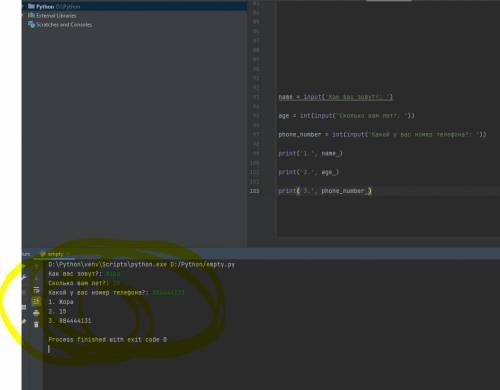Open the Run tool window label

point(26,254)
